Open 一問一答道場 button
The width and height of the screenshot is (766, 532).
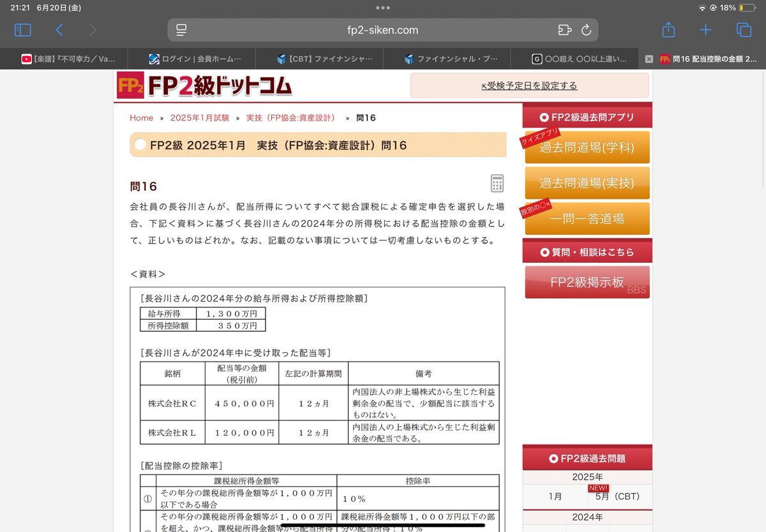pyautogui.click(x=587, y=218)
